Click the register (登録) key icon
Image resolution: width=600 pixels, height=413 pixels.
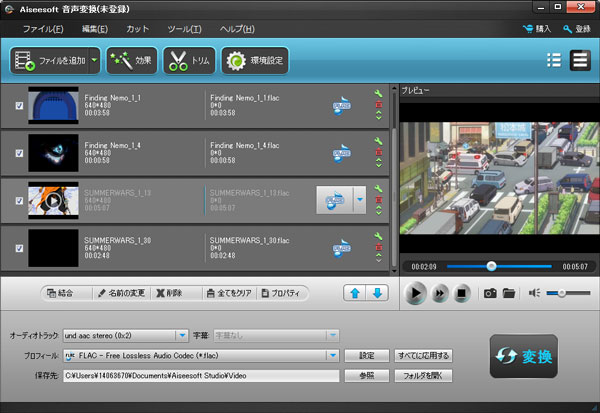[x=577, y=29]
